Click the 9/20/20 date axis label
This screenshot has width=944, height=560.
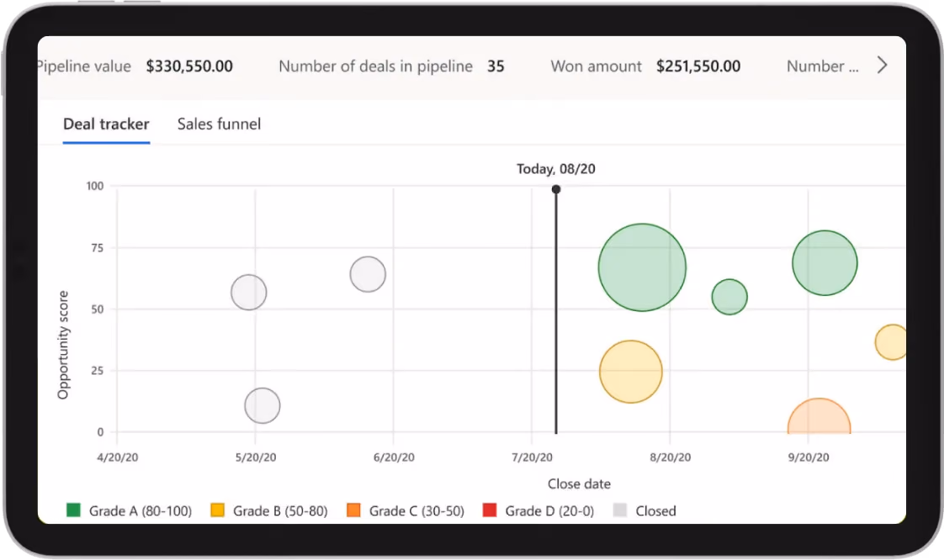coord(809,457)
